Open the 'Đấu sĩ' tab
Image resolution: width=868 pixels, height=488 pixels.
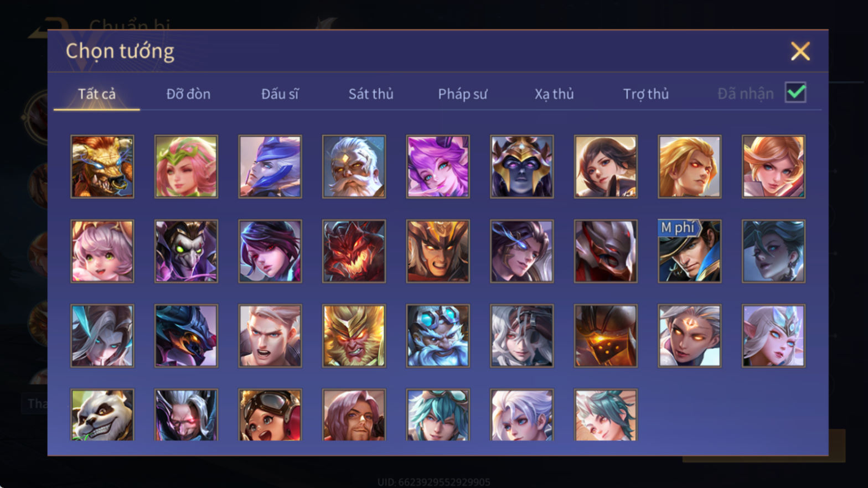click(280, 94)
